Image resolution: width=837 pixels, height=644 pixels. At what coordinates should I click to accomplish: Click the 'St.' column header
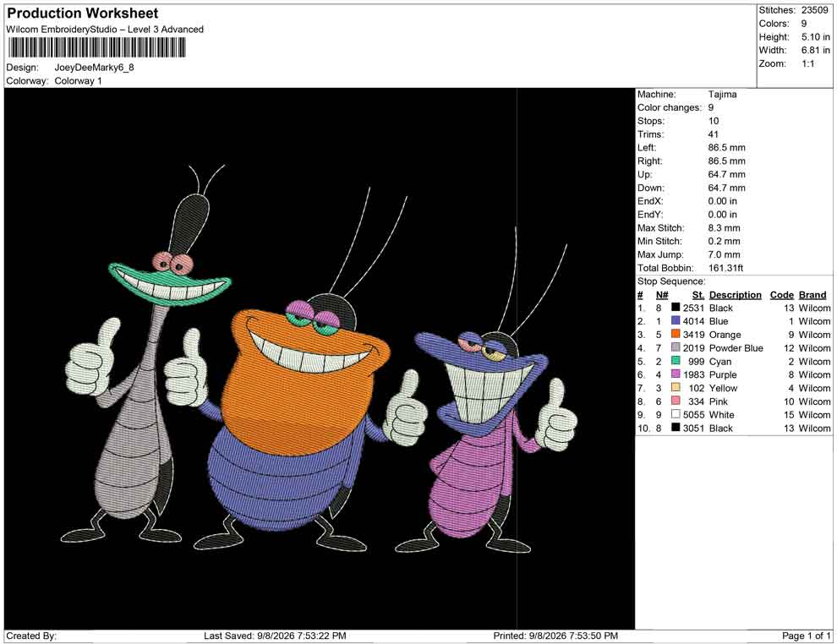pyautogui.click(x=698, y=294)
